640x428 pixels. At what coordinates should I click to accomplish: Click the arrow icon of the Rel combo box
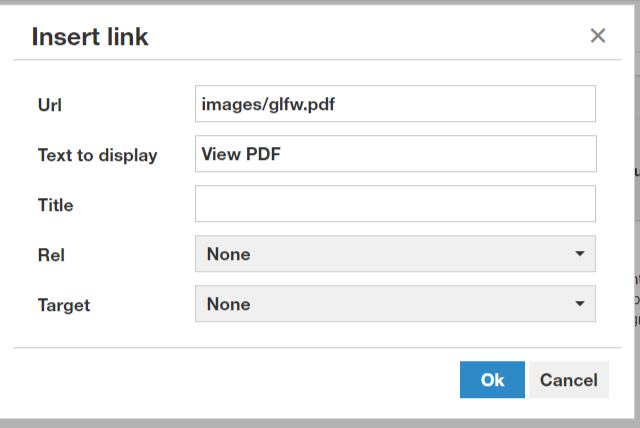pos(580,254)
